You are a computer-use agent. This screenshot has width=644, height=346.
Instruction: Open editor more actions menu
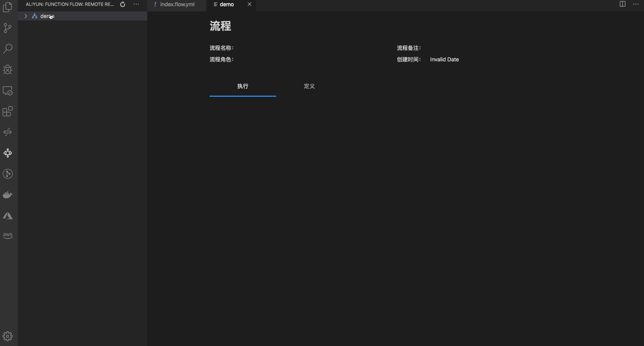636,4
